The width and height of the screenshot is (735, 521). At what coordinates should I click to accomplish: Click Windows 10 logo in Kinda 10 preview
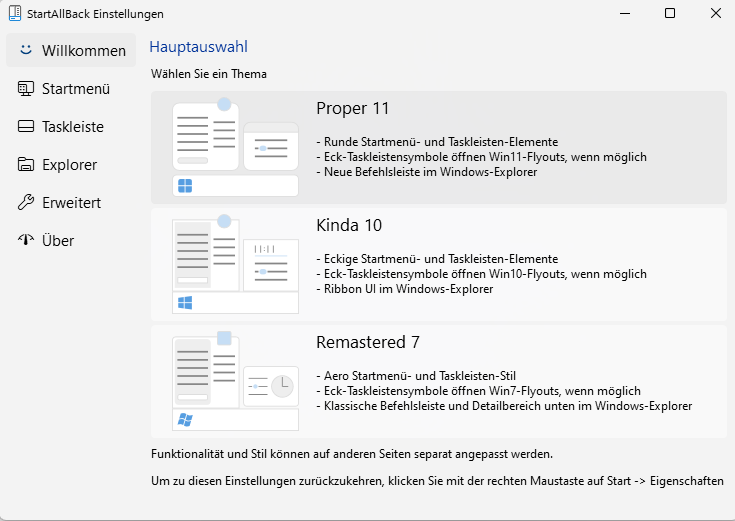[x=185, y=303]
